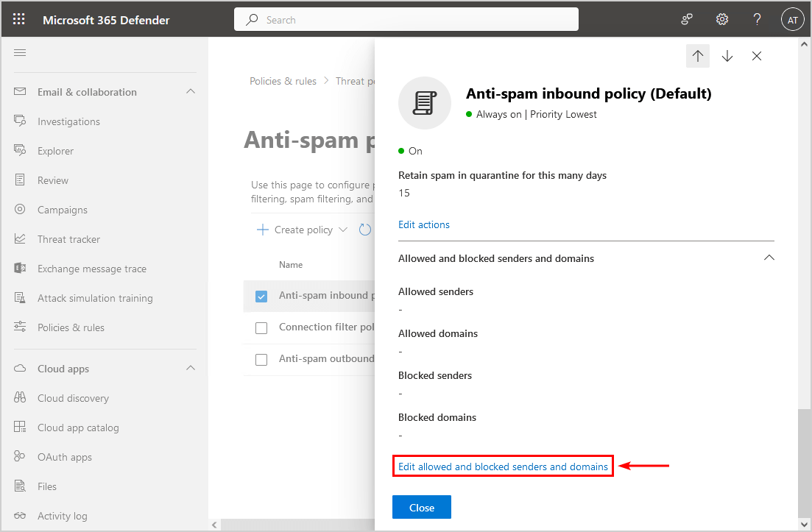Select the Connection filter policy checkbox
The image size is (812, 532).
pos(261,327)
